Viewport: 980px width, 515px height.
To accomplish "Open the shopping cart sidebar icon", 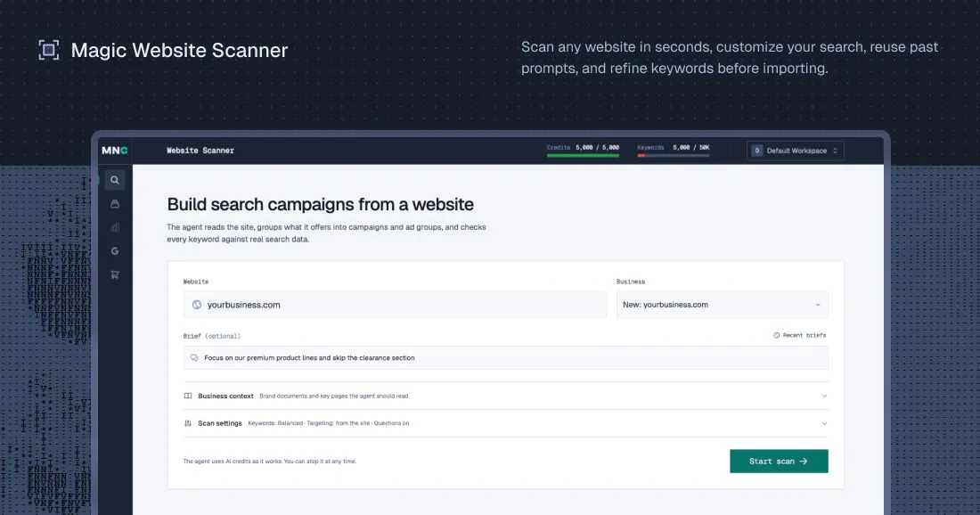I will 114,275.
